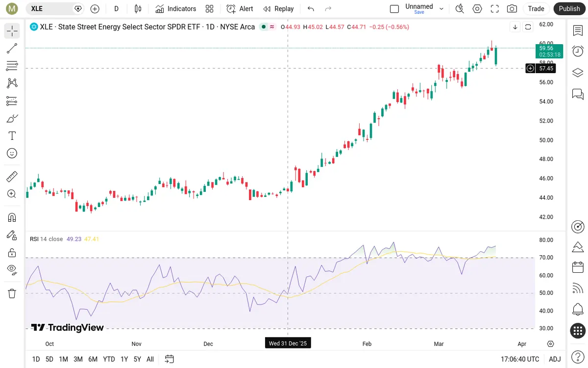Activate the ruler measure tool
This screenshot has height=368, width=588.
(x=12, y=176)
